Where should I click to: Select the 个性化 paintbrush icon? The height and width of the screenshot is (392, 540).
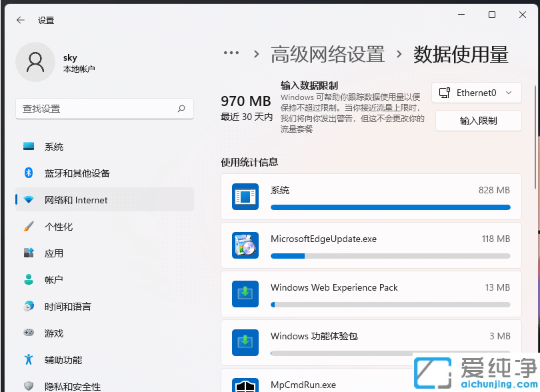(27, 227)
